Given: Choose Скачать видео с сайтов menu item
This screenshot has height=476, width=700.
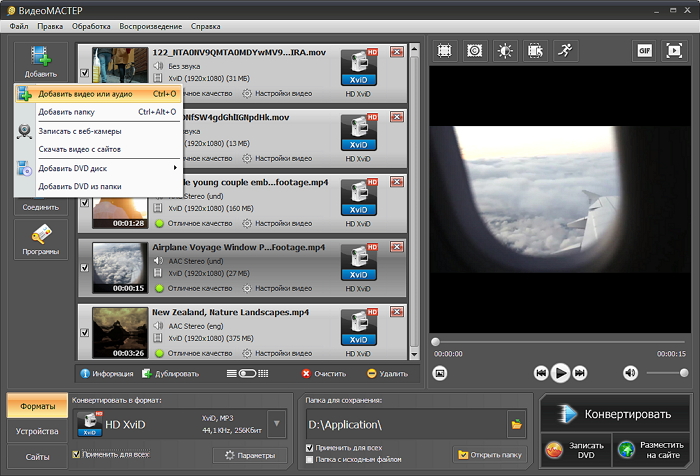Looking at the screenshot, I should coord(98,149).
